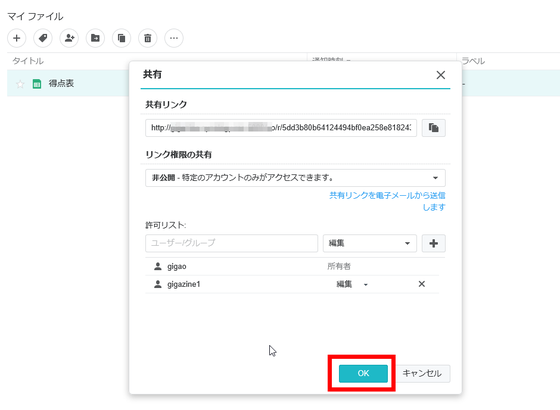Click the ユーザー/グループ input field

pyautogui.click(x=231, y=243)
